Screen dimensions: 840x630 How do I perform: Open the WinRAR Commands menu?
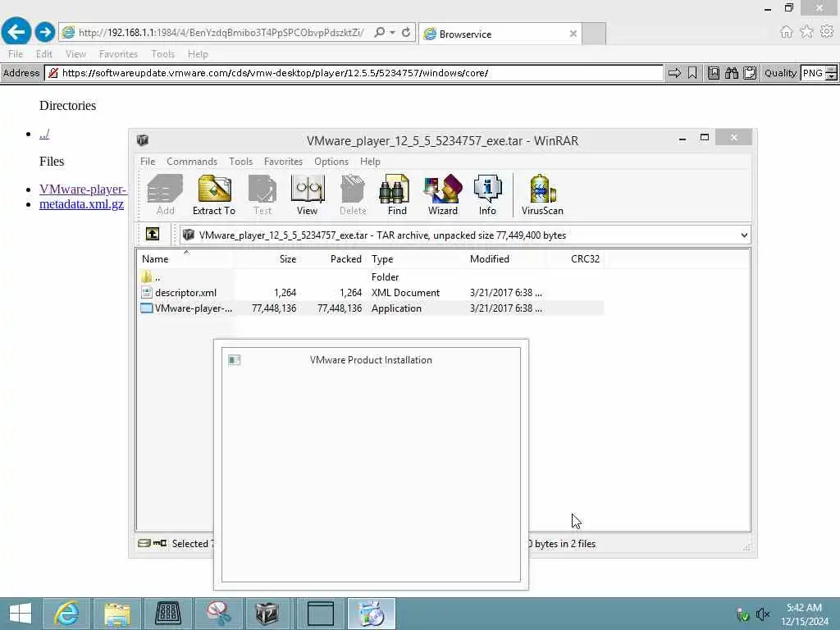pos(192,162)
